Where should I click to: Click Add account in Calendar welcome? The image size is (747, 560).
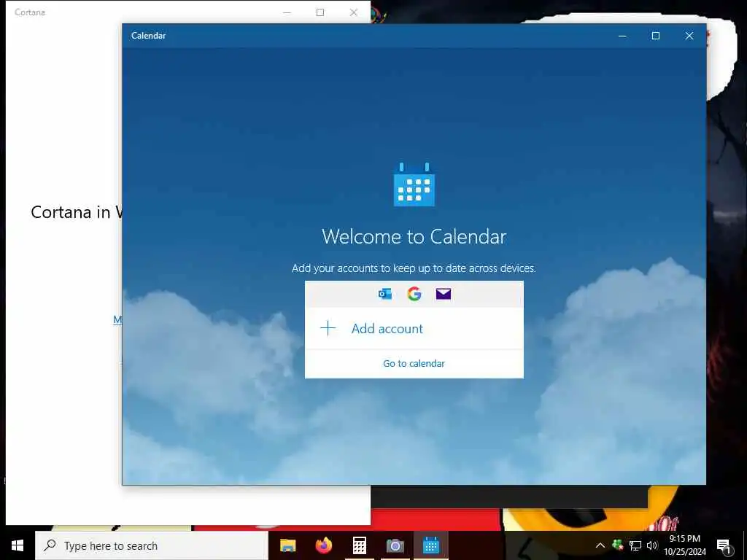coord(414,329)
